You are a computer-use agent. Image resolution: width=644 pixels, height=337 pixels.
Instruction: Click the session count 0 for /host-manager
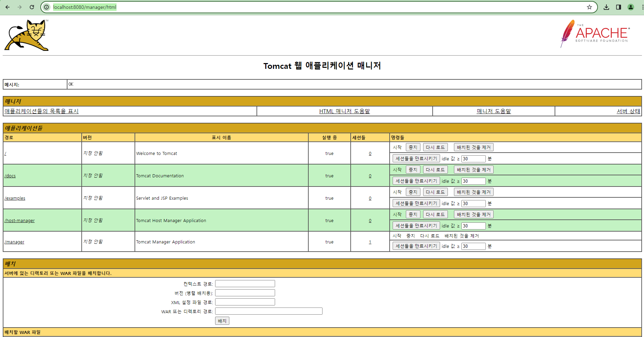pyautogui.click(x=370, y=221)
